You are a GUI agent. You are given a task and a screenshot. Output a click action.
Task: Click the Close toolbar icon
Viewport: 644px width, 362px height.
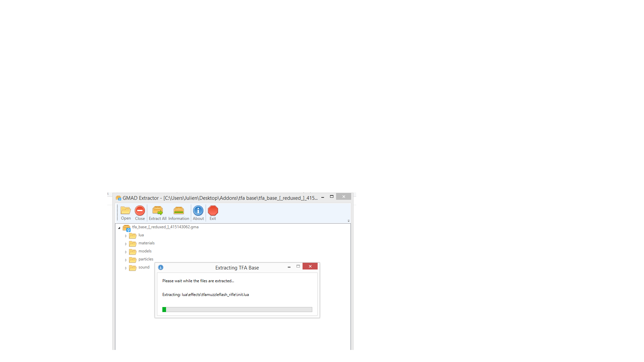139,213
